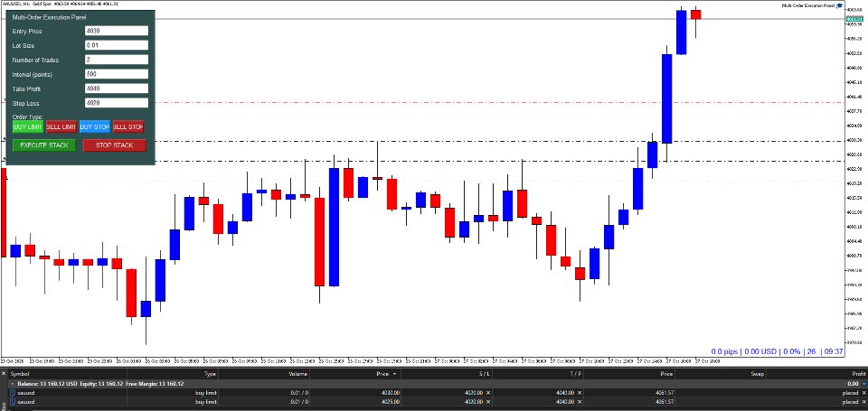Click the 4030.00 price cell
Image resolution: width=868 pixels, height=411 pixels.
pos(392,393)
